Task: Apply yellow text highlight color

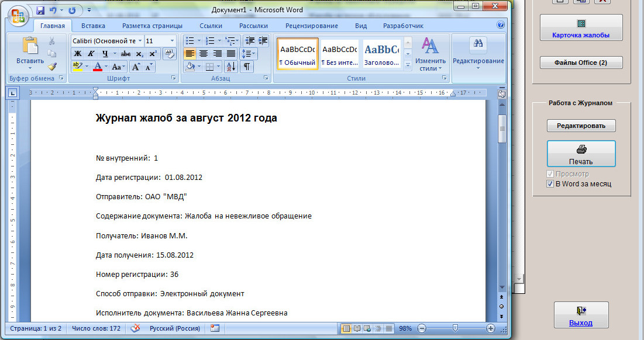Action: coord(77,67)
